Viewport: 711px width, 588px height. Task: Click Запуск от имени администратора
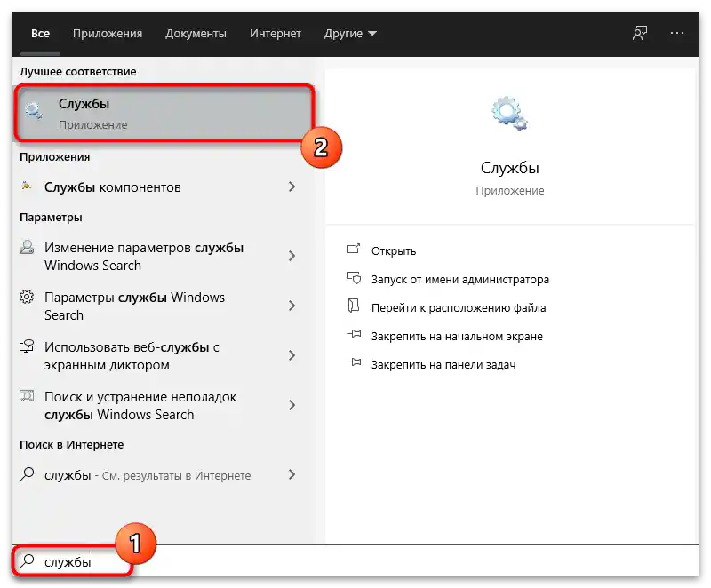(460, 280)
